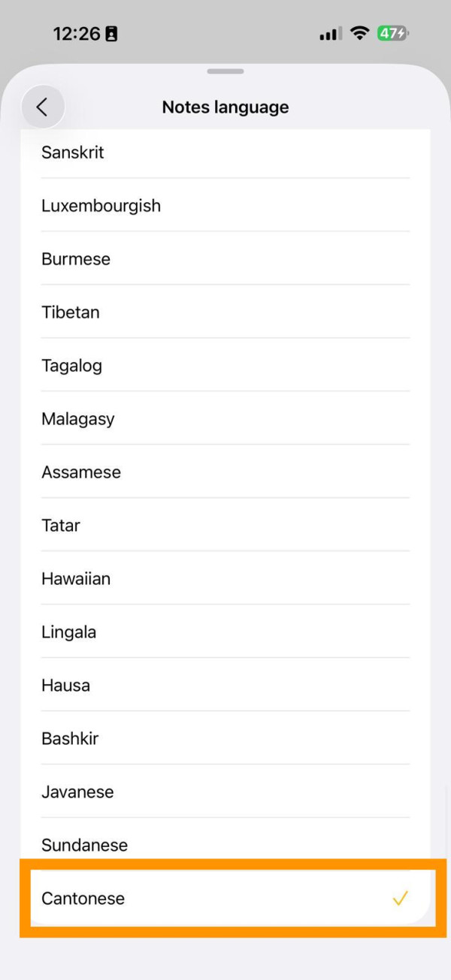451x980 pixels.
Task: Tap the back arrow button
Action: [x=43, y=107]
